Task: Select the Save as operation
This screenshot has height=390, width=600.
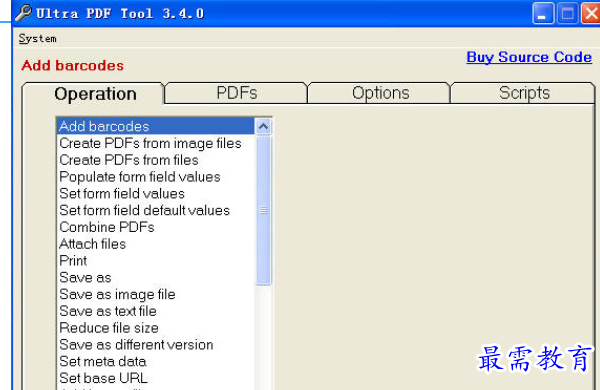Action: (155, 278)
